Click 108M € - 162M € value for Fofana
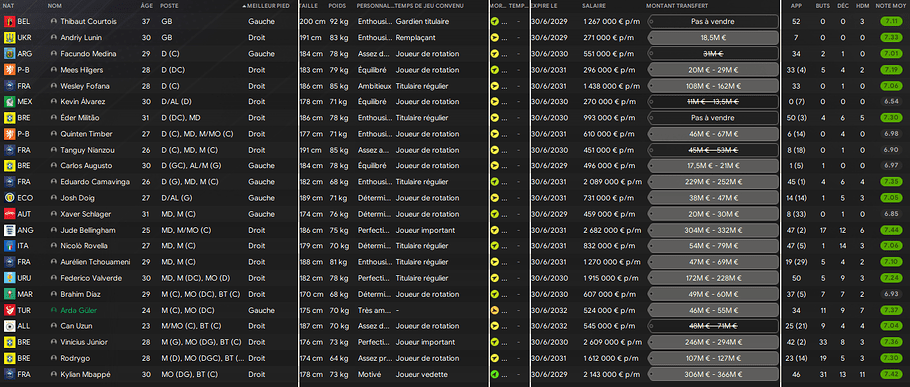The width and height of the screenshot is (910, 387). coord(713,86)
